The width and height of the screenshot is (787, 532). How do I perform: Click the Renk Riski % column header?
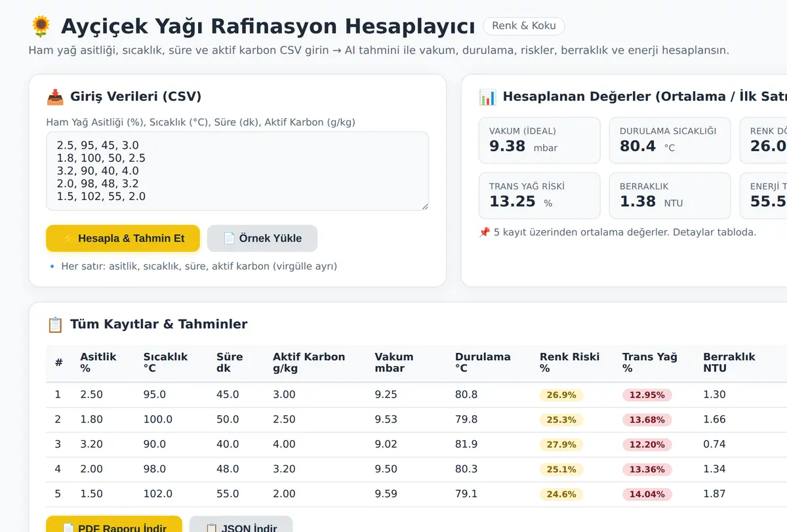coord(569,363)
